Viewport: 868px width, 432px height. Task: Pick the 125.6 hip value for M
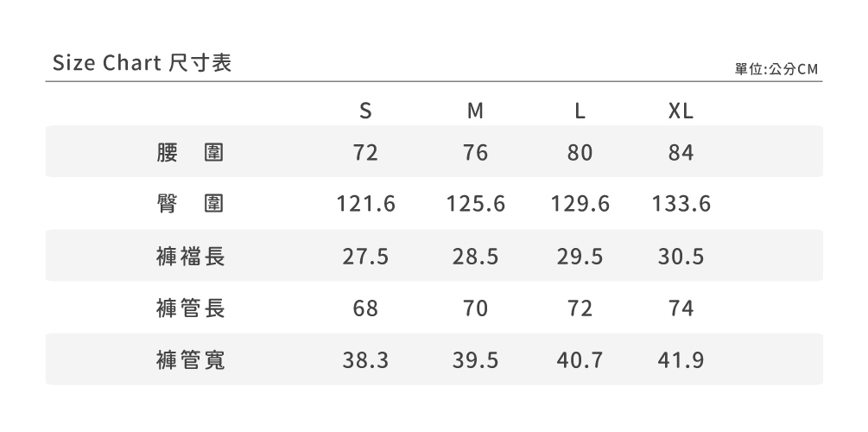(476, 205)
